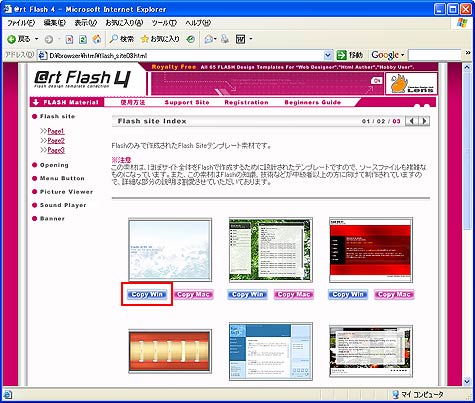Click the light blue water template thumbnail
Image resolution: width=475 pixels, height=403 pixels.
pos(170,250)
